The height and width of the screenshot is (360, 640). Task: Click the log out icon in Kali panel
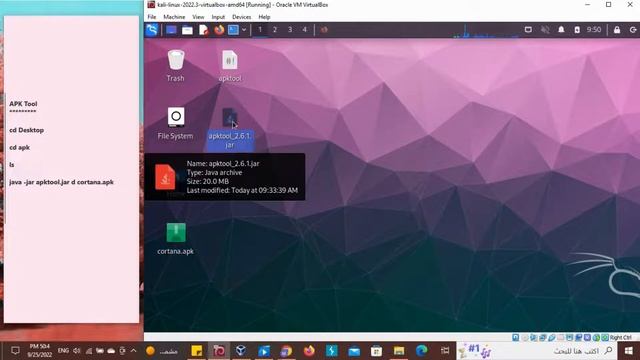point(633,30)
